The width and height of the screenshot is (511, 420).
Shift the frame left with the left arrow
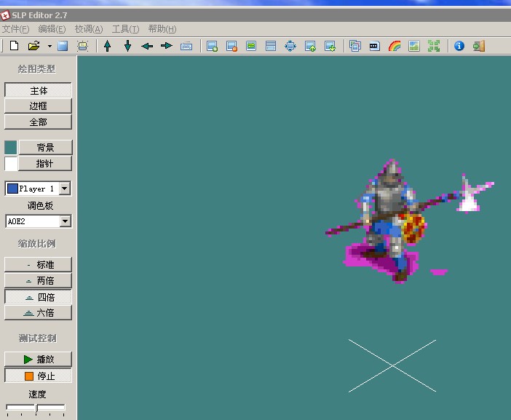pyautogui.click(x=147, y=46)
